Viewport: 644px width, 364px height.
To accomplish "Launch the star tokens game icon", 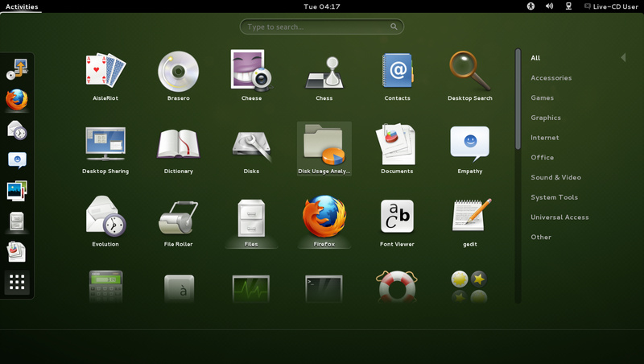I will click(x=469, y=287).
